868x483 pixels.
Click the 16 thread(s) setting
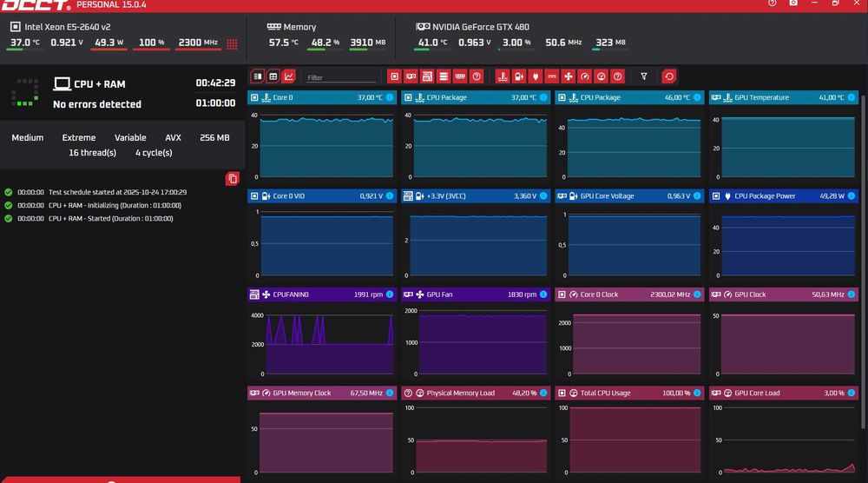coord(93,153)
